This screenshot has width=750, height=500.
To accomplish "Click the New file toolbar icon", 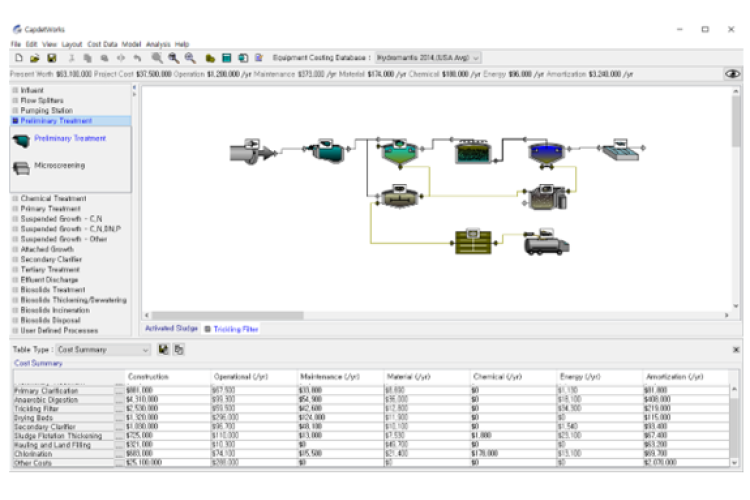I will pos(18,58).
